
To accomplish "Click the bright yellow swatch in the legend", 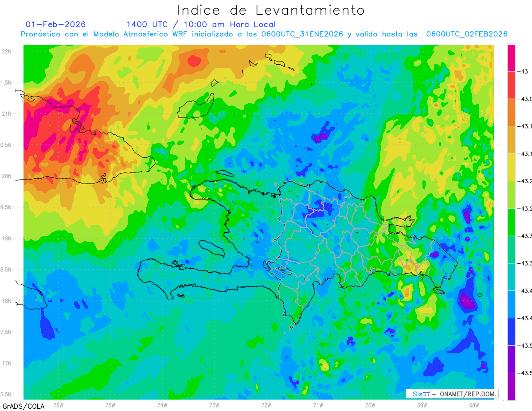I will point(511,167).
